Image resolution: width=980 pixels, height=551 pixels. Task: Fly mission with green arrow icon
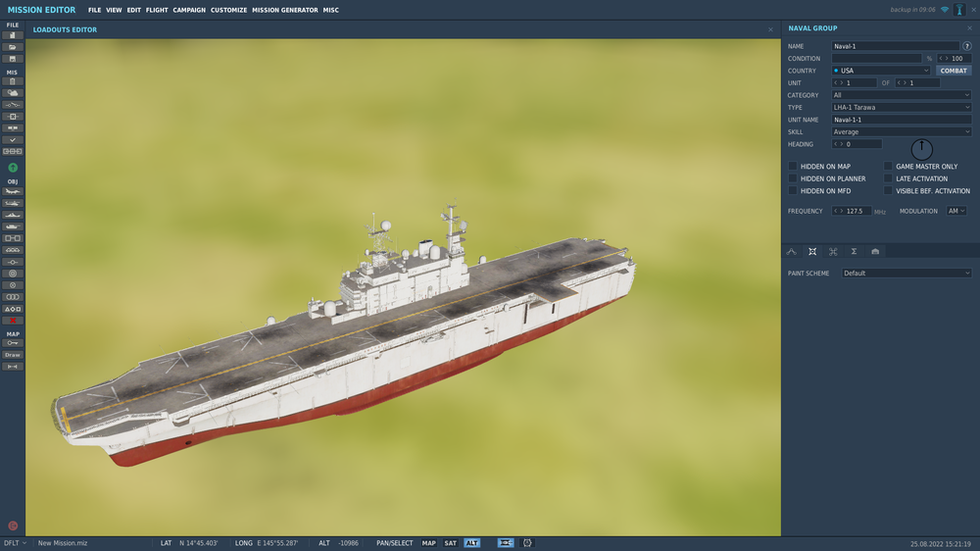click(13, 168)
